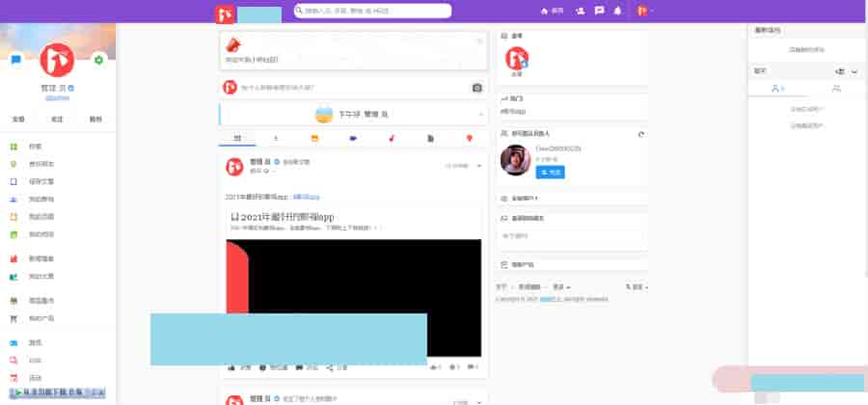Select sidebar item with shopping cart icon
This screenshot has height=405, width=868.
pos(57,318)
